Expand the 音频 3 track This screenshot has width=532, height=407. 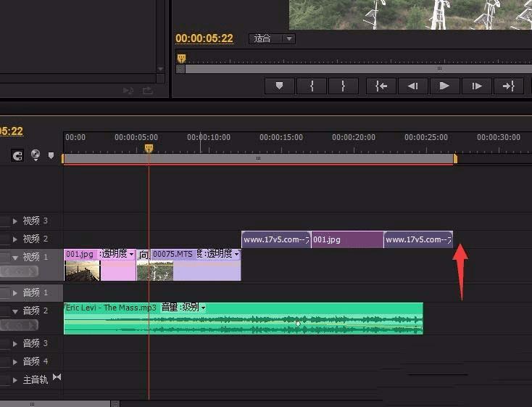pyautogui.click(x=15, y=343)
